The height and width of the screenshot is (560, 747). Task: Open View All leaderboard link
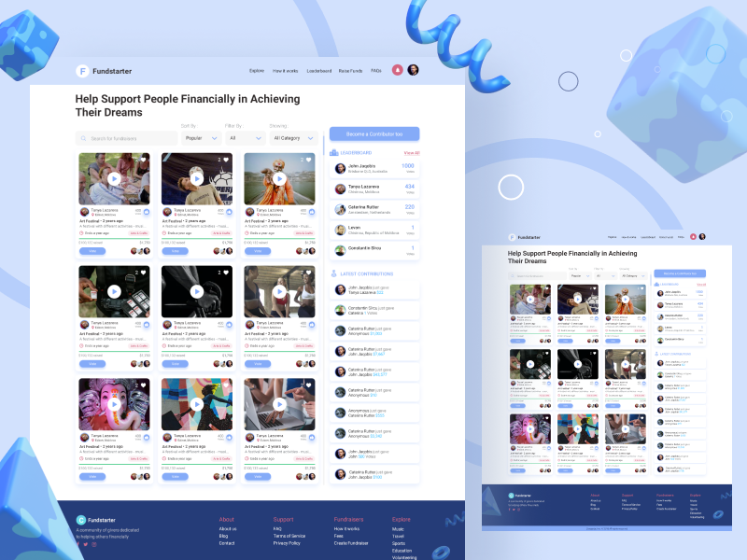412,154
